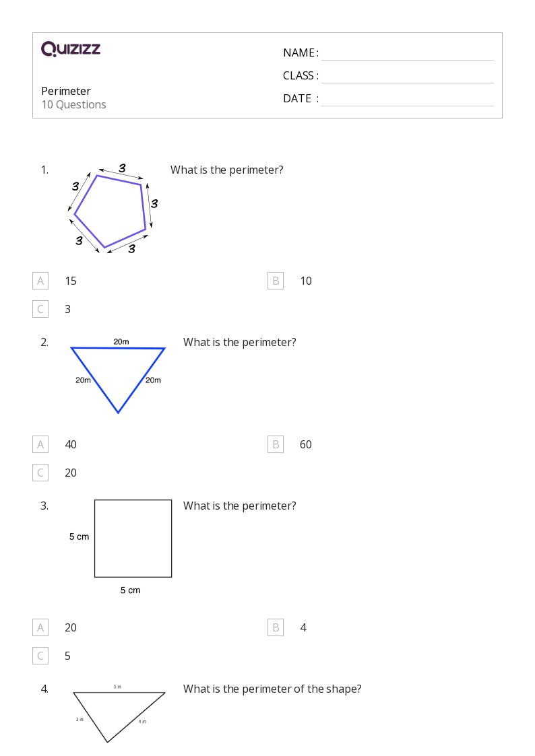
Task: Click the 5 cm square figure
Action: (x=133, y=538)
